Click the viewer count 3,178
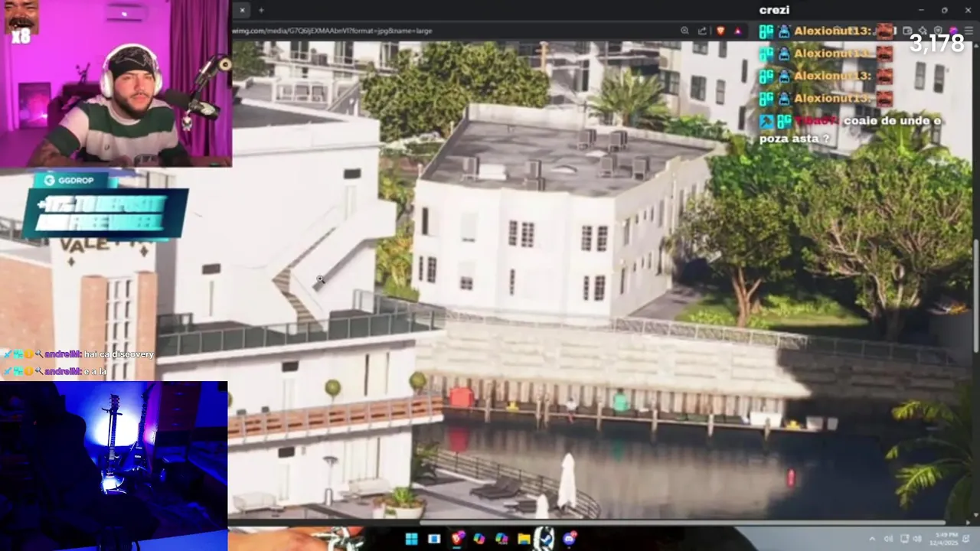The image size is (980, 551). [x=936, y=44]
